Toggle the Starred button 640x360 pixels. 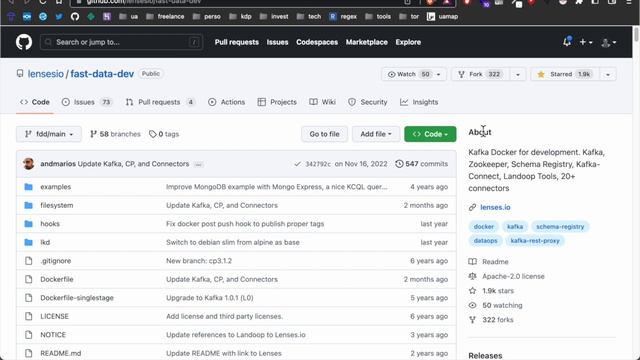click(x=565, y=74)
